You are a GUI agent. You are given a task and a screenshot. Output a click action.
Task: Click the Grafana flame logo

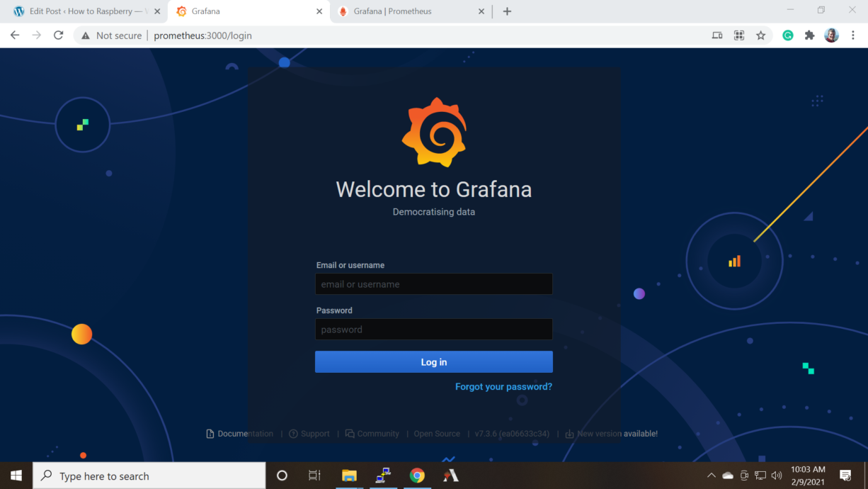pyautogui.click(x=434, y=132)
